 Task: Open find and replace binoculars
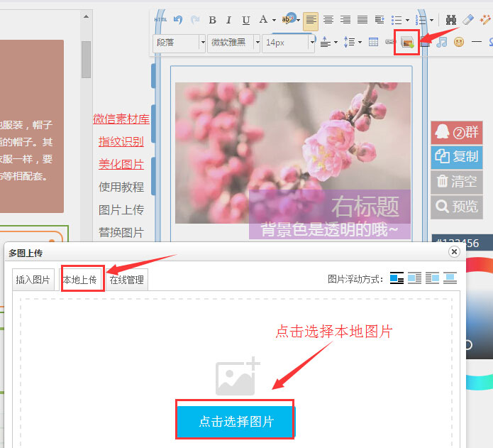pyautogui.click(x=451, y=20)
